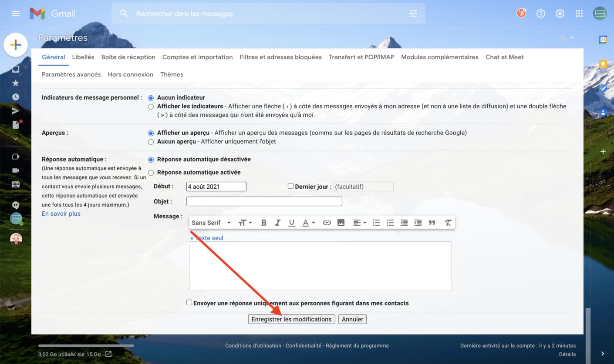Image resolution: width=614 pixels, height=364 pixels.
Task: Select Aucun aperçu radio button
Action: pyautogui.click(x=151, y=142)
